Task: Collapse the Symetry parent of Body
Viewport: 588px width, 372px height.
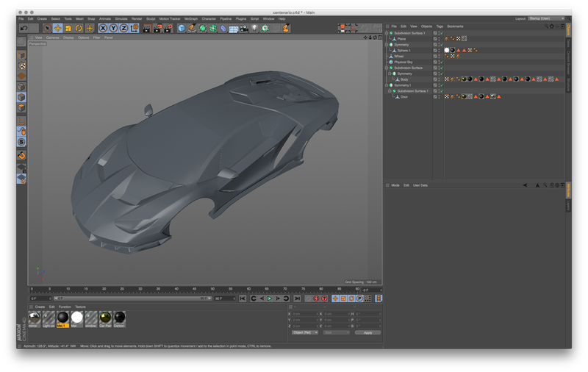Action: [390, 74]
